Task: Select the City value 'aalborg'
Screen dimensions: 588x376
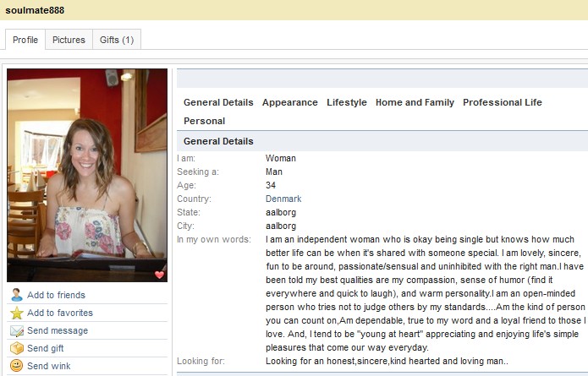Action: tap(281, 226)
